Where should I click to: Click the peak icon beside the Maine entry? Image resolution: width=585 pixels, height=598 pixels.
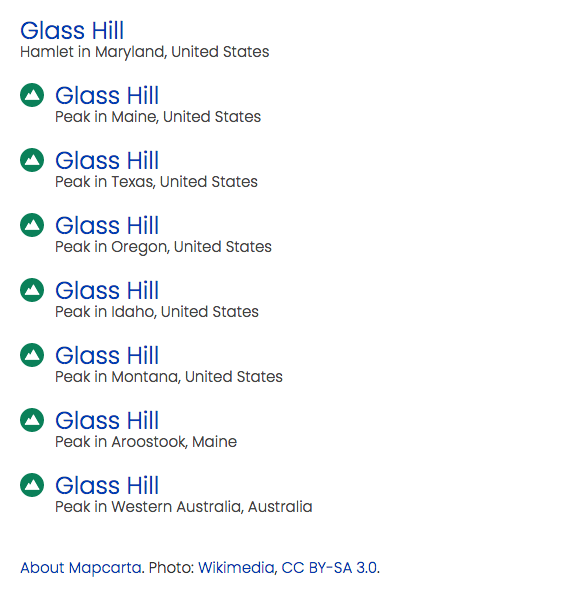coord(32,95)
